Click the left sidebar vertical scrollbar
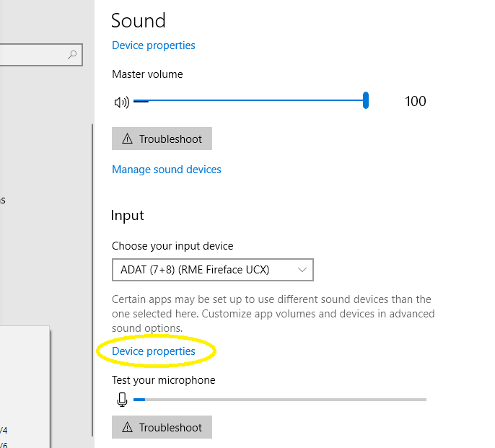Image resolution: width=495 pixels, height=448 pixels. tap(92, 280)
